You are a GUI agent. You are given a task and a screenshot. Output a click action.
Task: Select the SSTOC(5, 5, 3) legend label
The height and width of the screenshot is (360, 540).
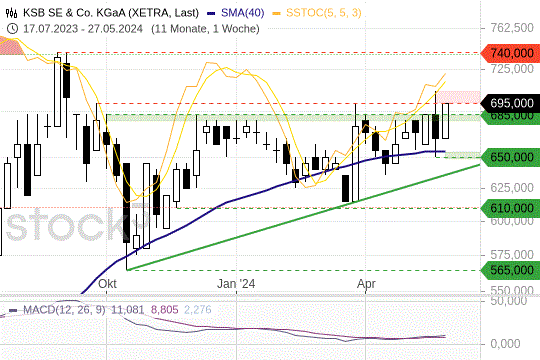coord(324,13)
